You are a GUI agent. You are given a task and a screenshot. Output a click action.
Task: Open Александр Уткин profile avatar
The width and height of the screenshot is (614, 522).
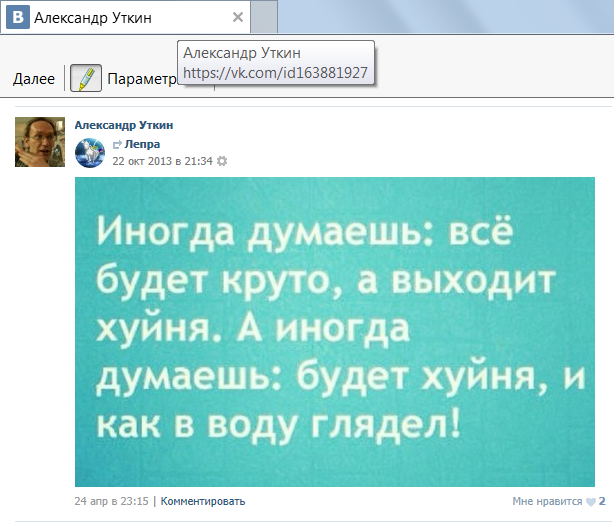[x=40, y=142]
